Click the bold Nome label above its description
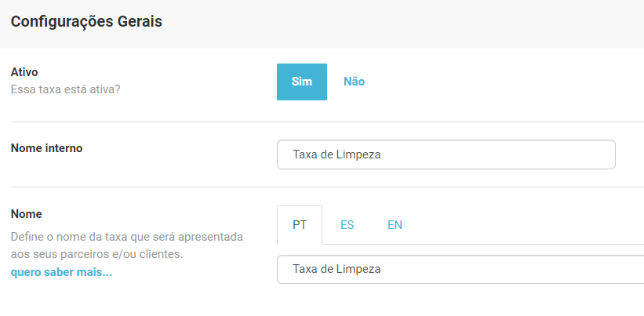 point(27,213)
